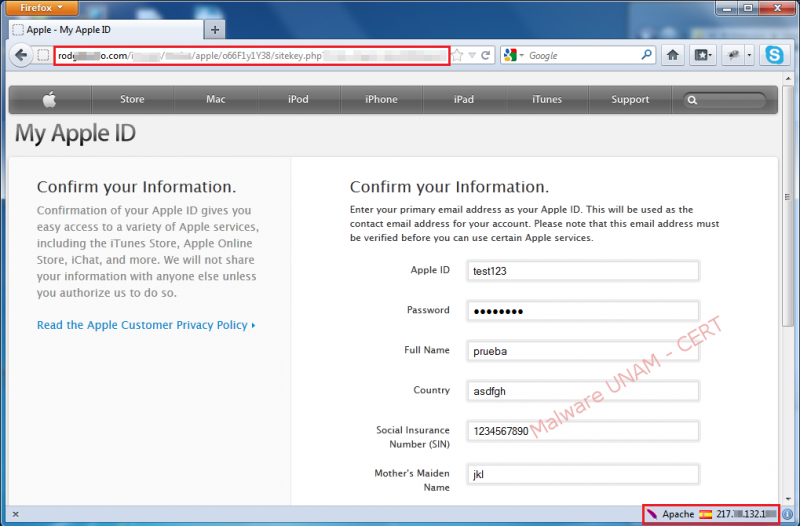Screen dimensions: 800x526
Task: Open the iPod navigation item
Action: click(x=298, y=99)
